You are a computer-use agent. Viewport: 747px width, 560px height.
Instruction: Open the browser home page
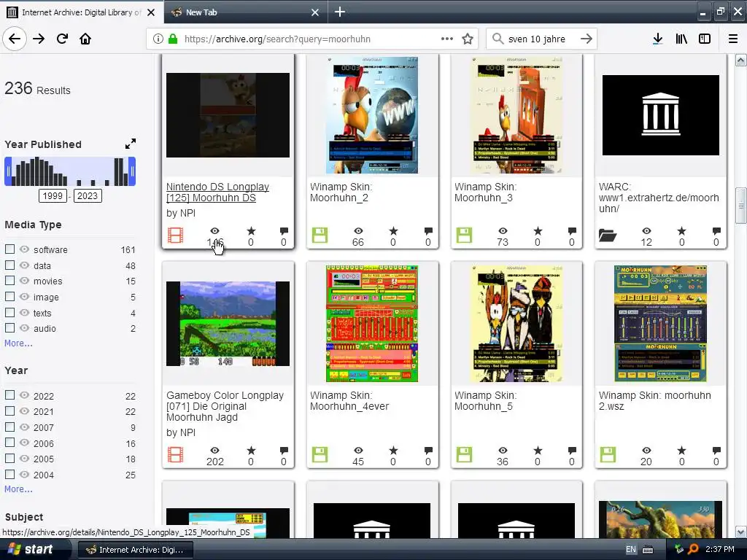coord(85,39)
